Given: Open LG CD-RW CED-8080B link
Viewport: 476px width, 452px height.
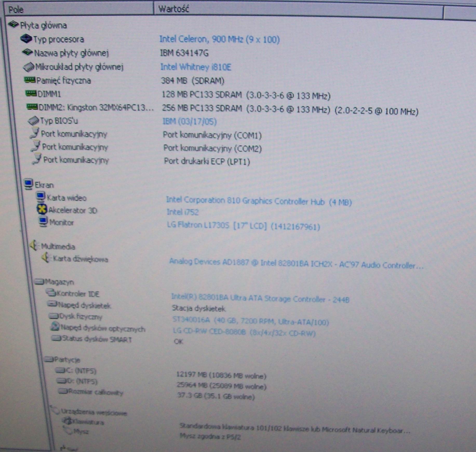Looking at the screenshot, I should (x=244, y=332).
